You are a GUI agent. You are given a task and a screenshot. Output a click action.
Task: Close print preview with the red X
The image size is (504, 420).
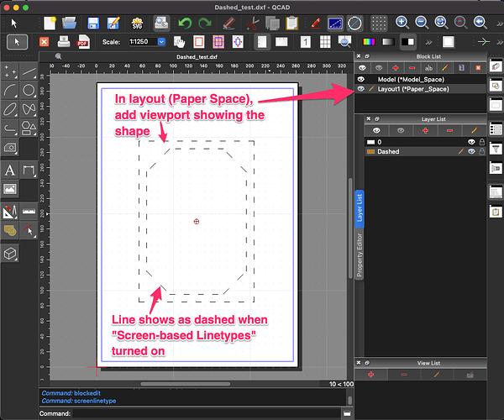click(x=44, y=42)
